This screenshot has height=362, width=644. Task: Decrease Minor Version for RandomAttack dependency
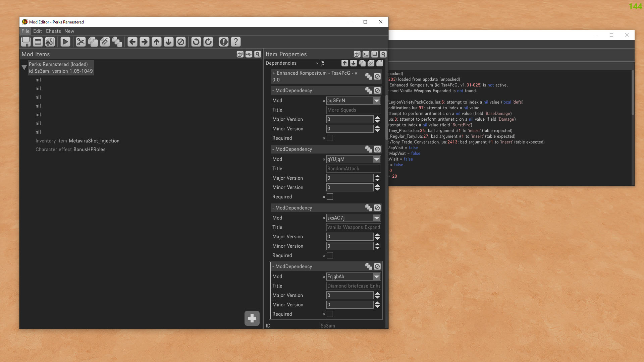coord(377,189)
